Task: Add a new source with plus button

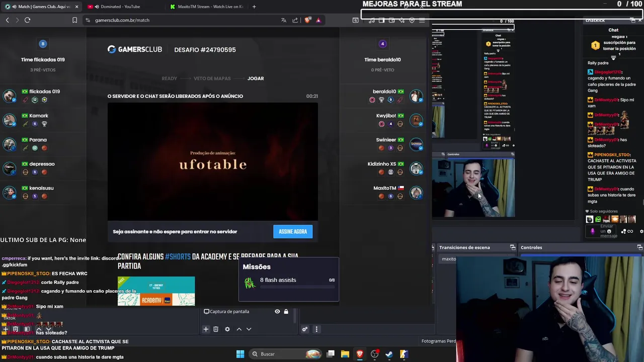Action: [x=206, y=329]
